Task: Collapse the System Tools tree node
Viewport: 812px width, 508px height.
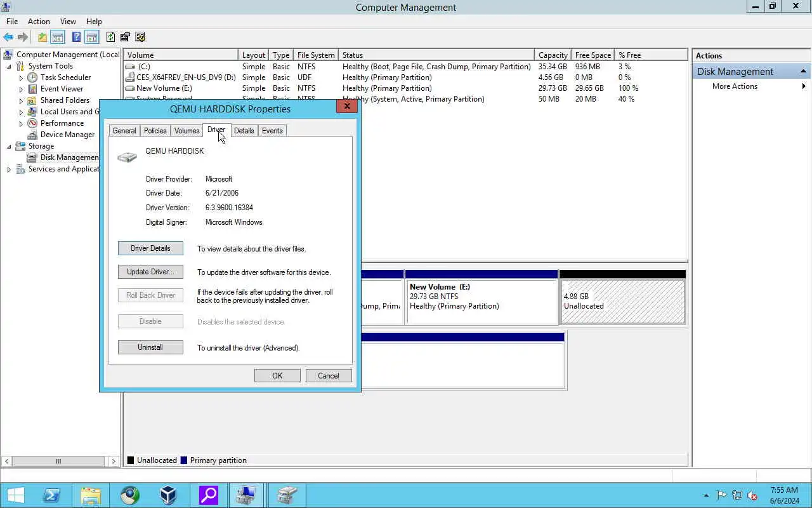Action: coord(9,66)
